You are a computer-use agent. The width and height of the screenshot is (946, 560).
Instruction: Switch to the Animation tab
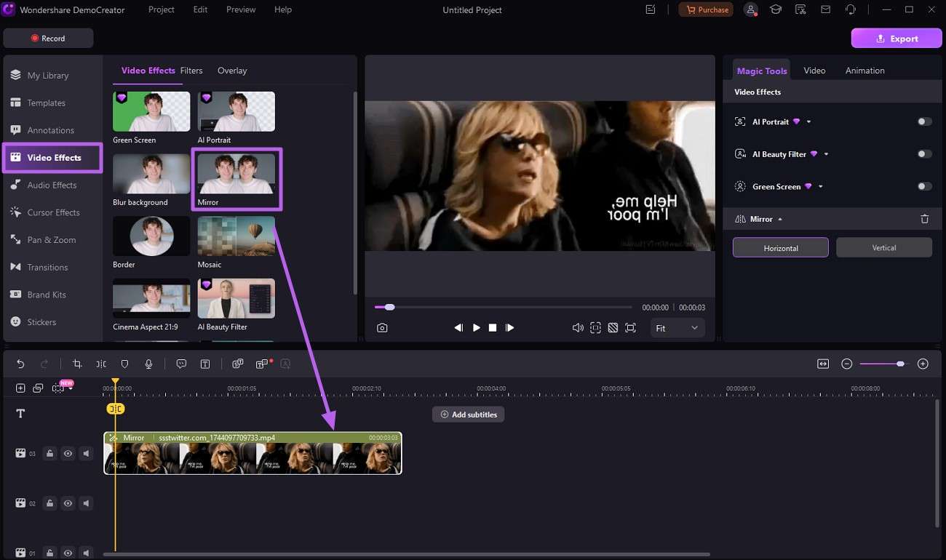(865, 71)
